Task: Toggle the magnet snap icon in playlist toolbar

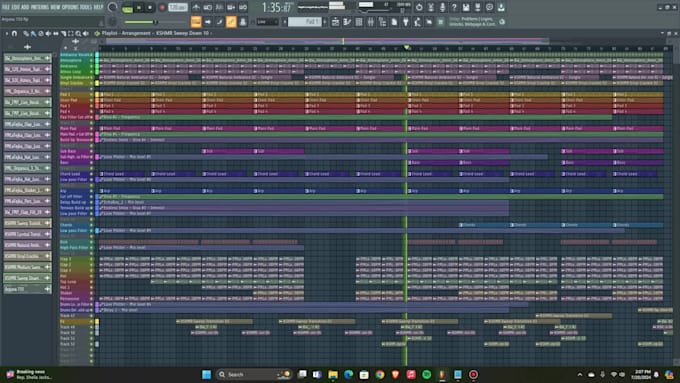Action: pyautogui.click(x=14, y=33)
